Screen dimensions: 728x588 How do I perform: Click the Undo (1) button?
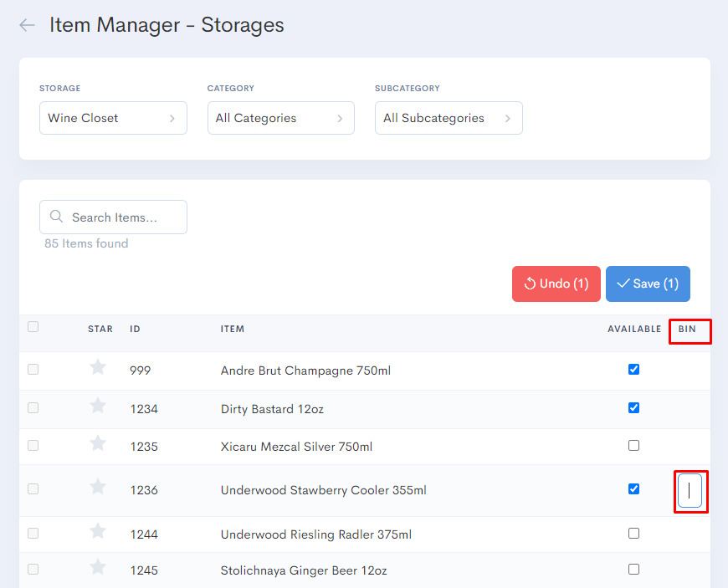tap(556, 284)
